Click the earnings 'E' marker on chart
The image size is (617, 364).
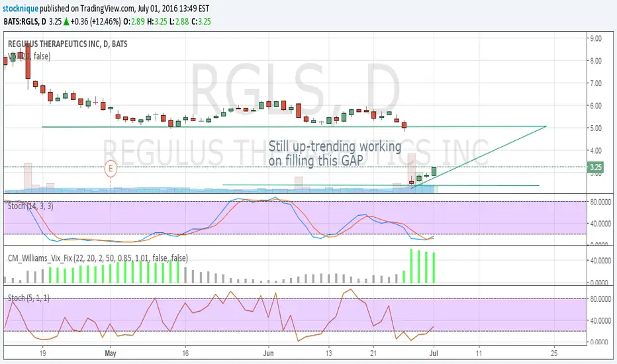click(x=111, y=169)
